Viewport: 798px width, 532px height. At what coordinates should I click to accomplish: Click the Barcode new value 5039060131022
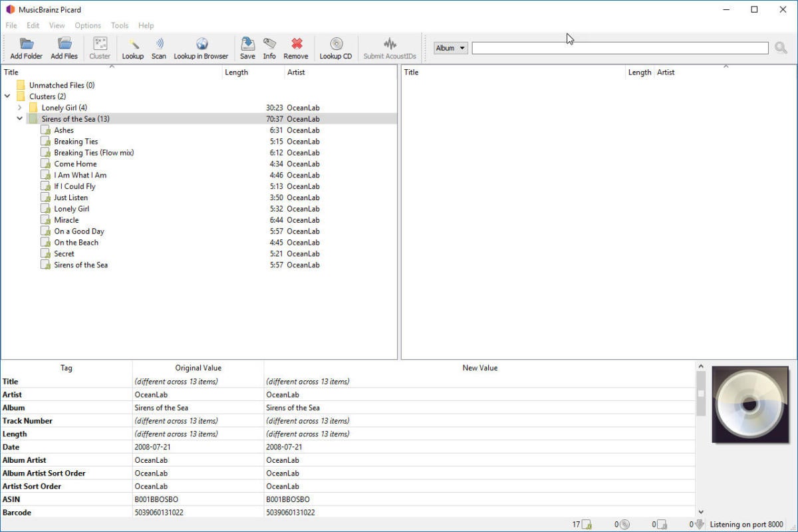point(291,513)
